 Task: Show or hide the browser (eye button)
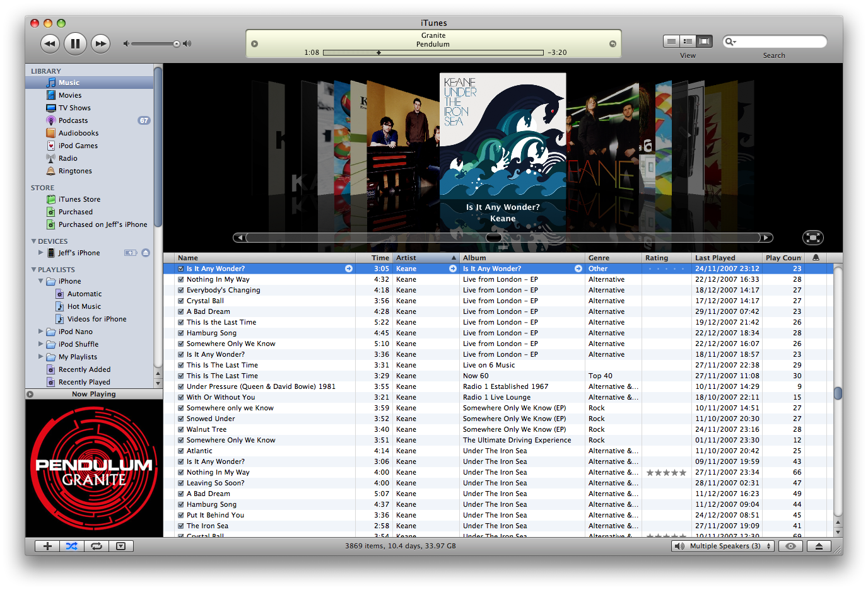pos(790,547)
